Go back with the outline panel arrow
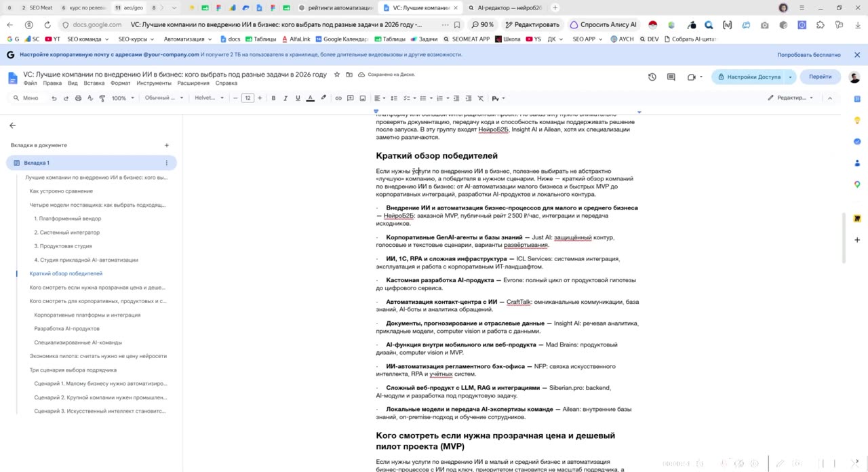Image resolution: width=868 pixels, height=472 pixels. (x=12, y=125)
